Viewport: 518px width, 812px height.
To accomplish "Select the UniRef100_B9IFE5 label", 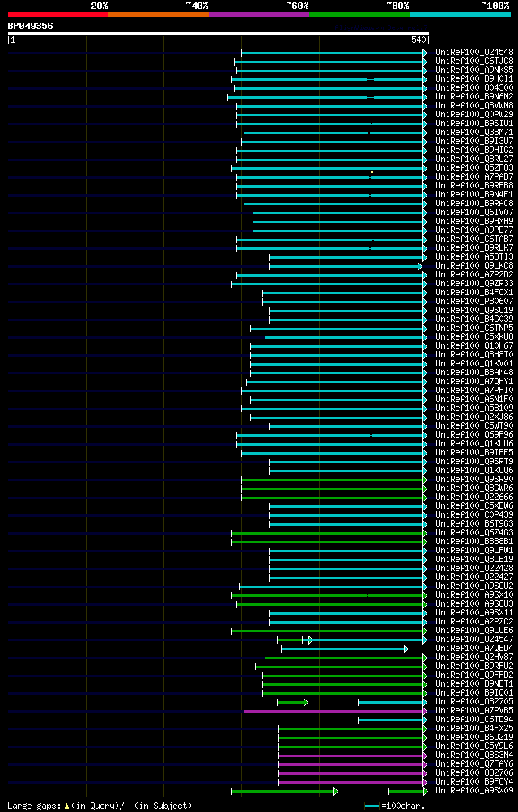I will [x=474, y=453].
